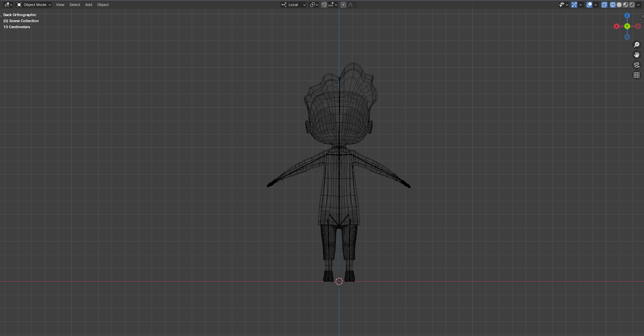Viewport: 644px width, 336px height.
Task: Open the transform pivot point dropdown
Action: click(x=314, y=5)
